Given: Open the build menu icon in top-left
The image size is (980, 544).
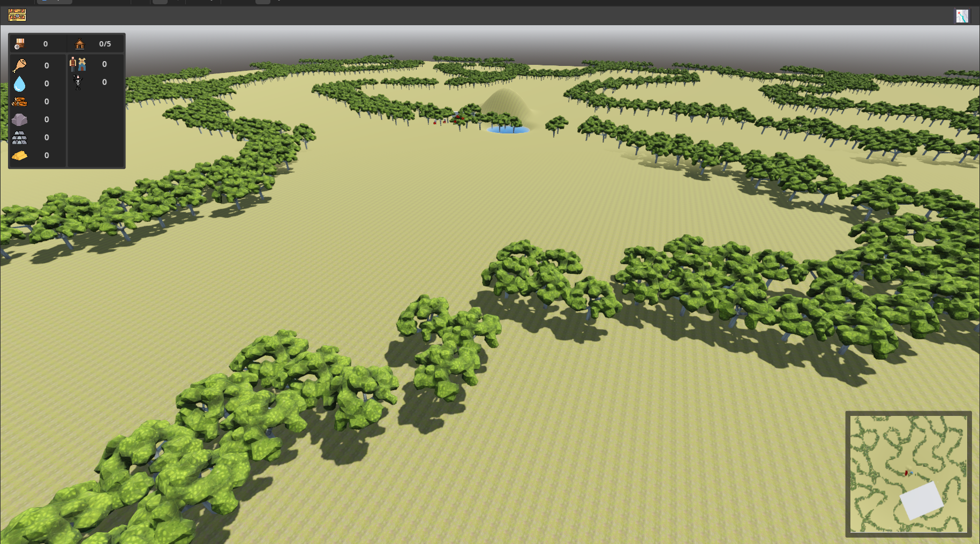Looking at the screenshot, I should [x=17, y=15].
